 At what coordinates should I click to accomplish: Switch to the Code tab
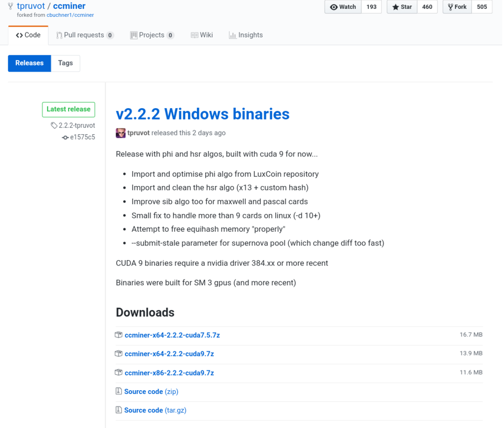click(x=28, y=35)
